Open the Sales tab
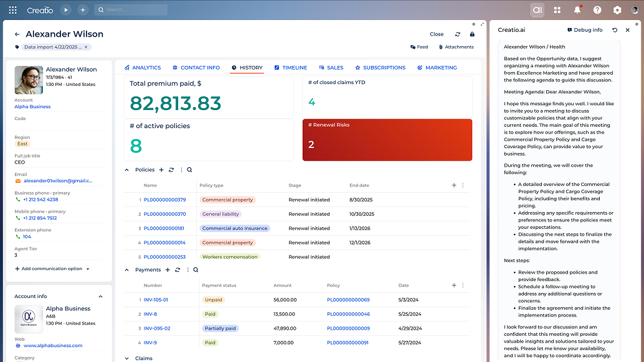 tap(331, 68)
